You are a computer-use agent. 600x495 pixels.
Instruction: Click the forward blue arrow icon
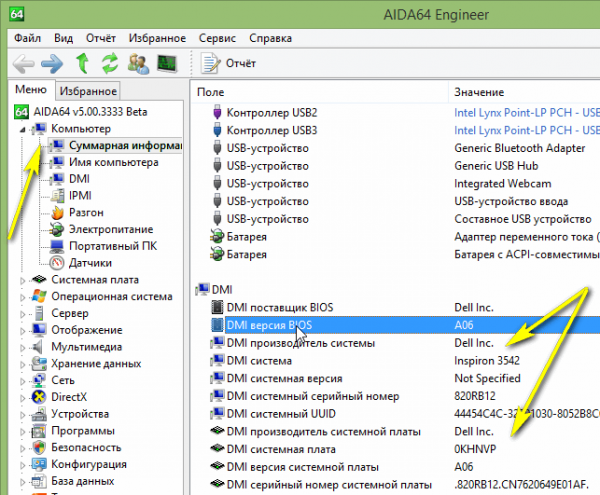(x=52, y=64)
